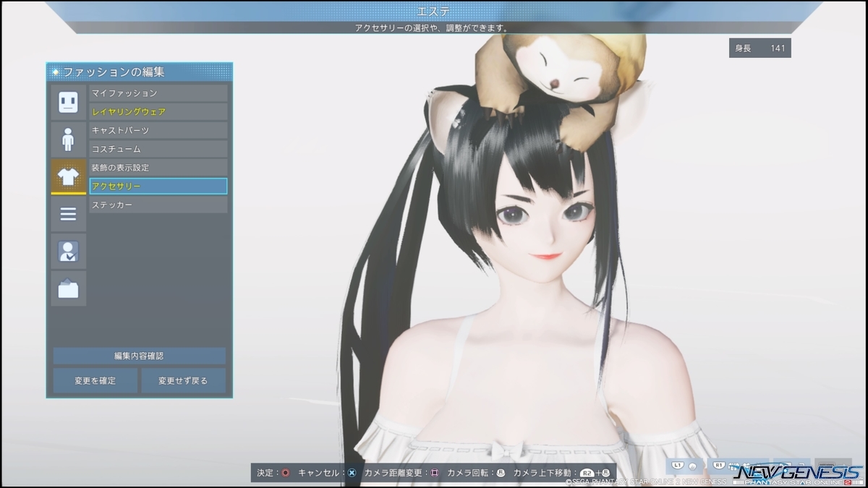Click 変更せず戻る to discard changes
Image resolution: width=868 pixels, height=488 pixels.
pyautogui.click(x=183, y=380)
